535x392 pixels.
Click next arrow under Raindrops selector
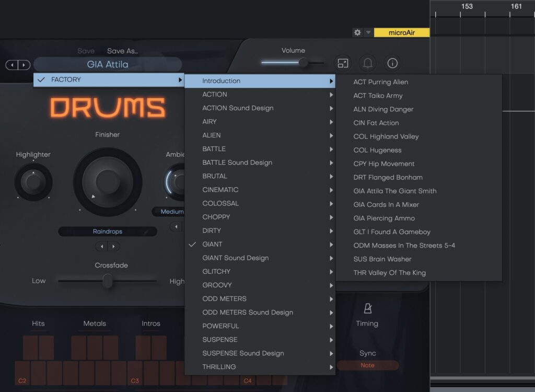pos(113,246)
